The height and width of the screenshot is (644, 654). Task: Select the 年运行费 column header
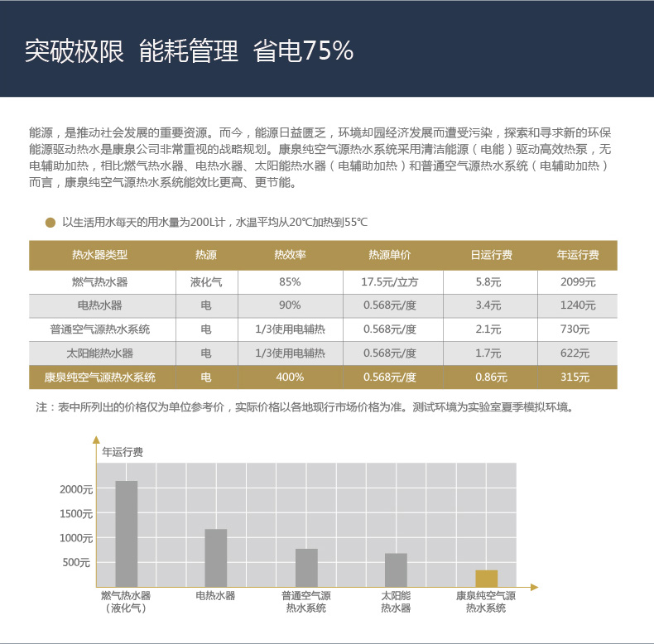click(578, 255)
